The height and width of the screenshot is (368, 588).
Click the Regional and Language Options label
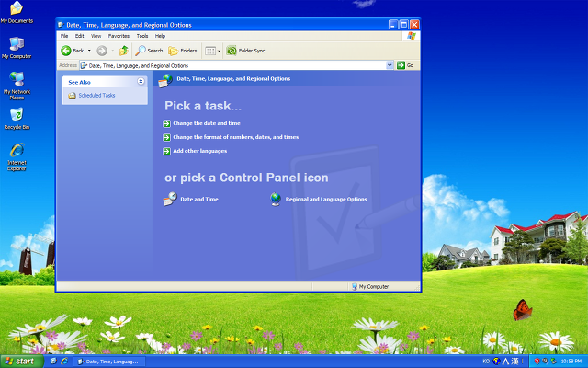(x=326, y=200)
